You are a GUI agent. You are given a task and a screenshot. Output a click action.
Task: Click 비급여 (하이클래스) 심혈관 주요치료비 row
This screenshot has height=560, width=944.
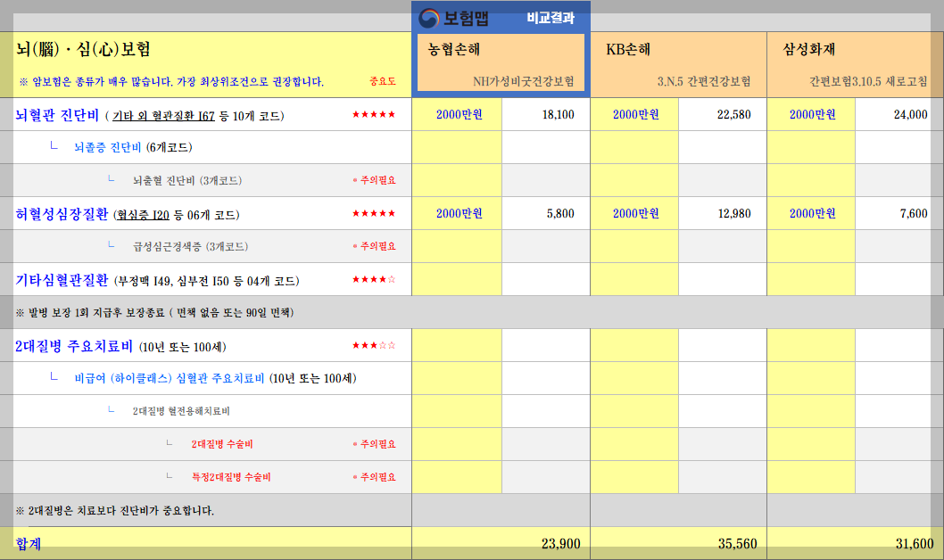tap(170, 378)
